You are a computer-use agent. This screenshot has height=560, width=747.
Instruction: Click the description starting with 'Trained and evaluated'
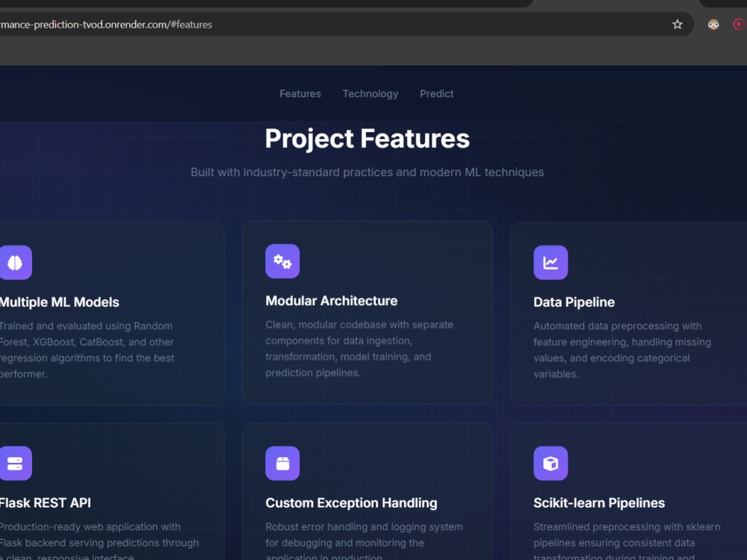(87, 350)
